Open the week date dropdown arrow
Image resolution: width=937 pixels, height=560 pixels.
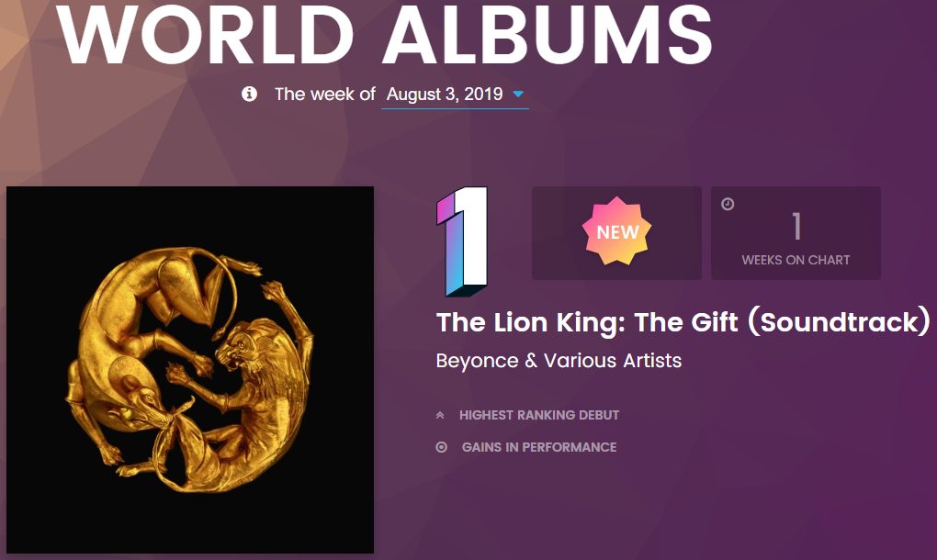coord(518,95)
